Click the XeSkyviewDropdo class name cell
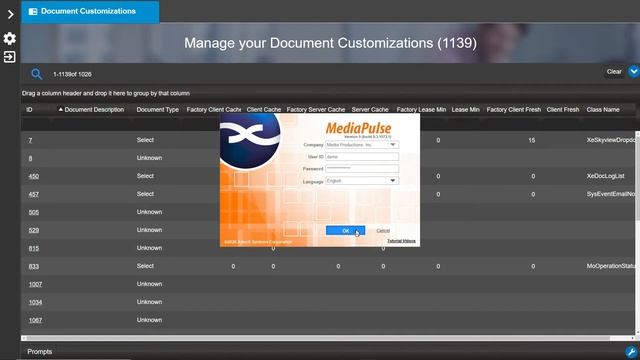640x360 pixels. tap(611, 140)
